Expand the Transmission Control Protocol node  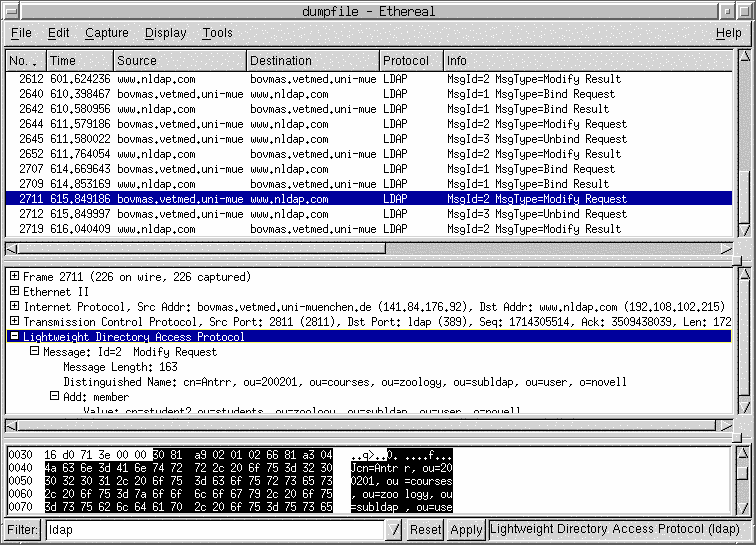(x=14, y=322)
